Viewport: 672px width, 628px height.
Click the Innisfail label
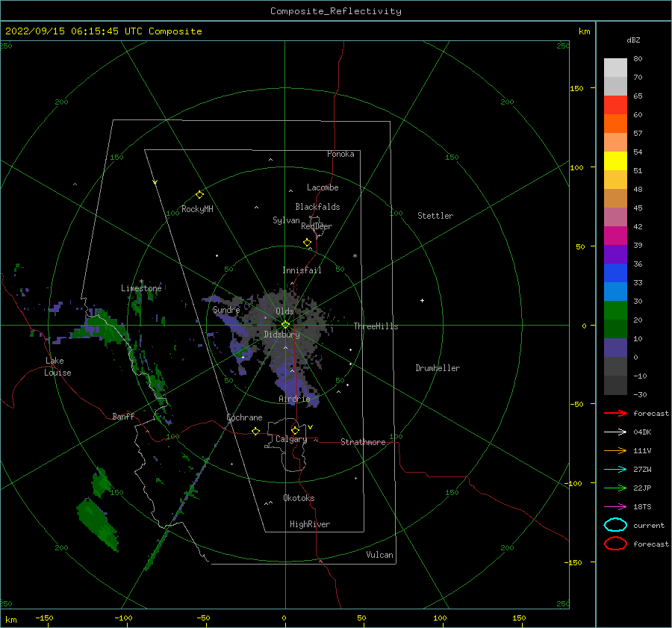pyautogui.click(x=302, y=270)
